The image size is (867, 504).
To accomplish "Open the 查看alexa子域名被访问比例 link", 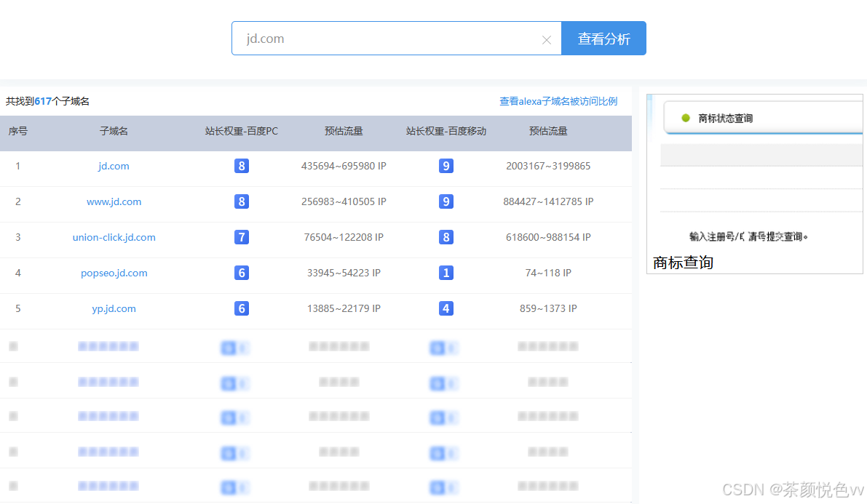I will click(x=558, y=101).
